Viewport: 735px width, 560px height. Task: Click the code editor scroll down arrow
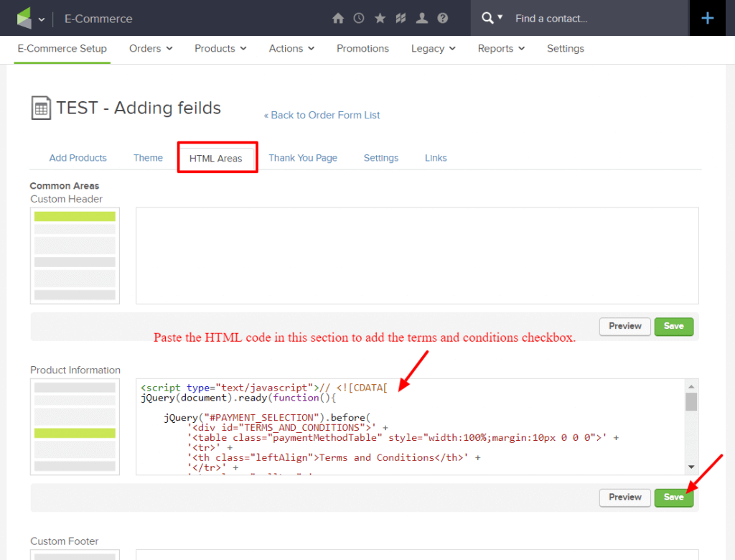point(691,467)
